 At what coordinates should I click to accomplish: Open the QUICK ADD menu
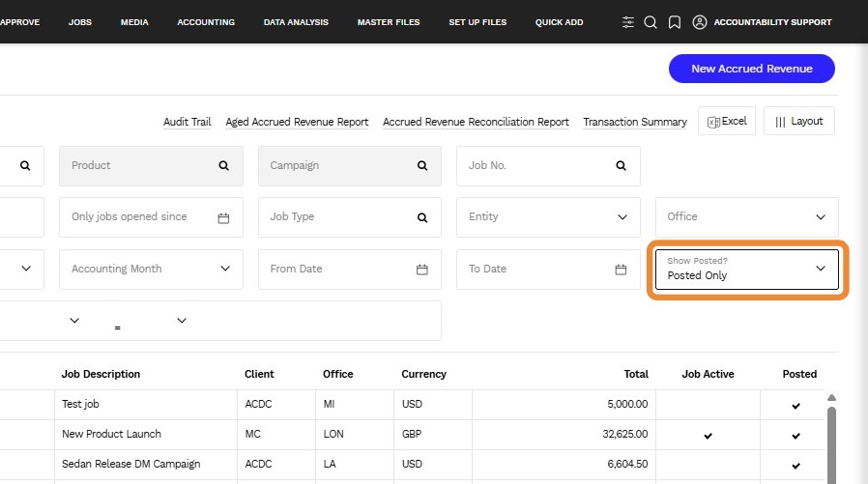click(x=559, y=22)
